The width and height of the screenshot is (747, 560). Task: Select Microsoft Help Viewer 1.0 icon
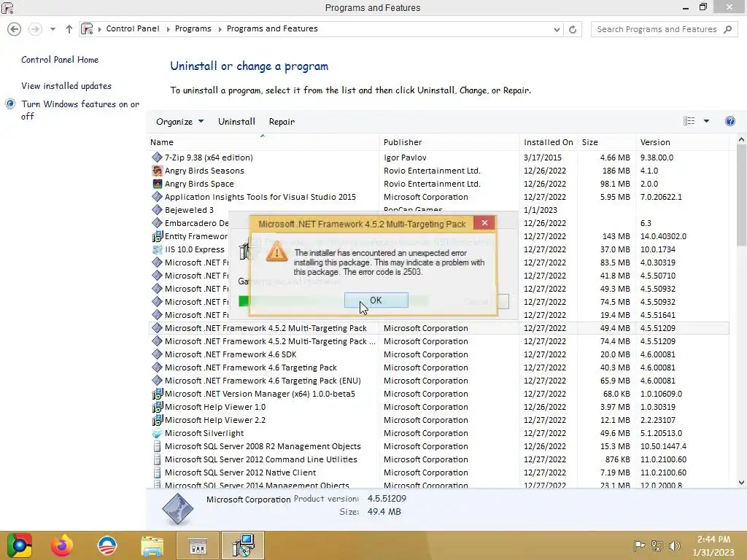158,407
